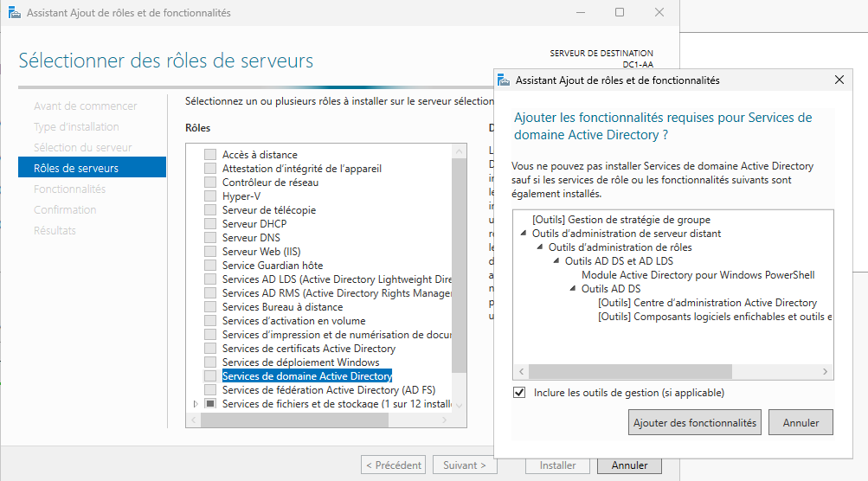The width and height of the screenshot is (868, 481).
Task: Collapse the Outils AD DS node
Action: coord(573,289)
